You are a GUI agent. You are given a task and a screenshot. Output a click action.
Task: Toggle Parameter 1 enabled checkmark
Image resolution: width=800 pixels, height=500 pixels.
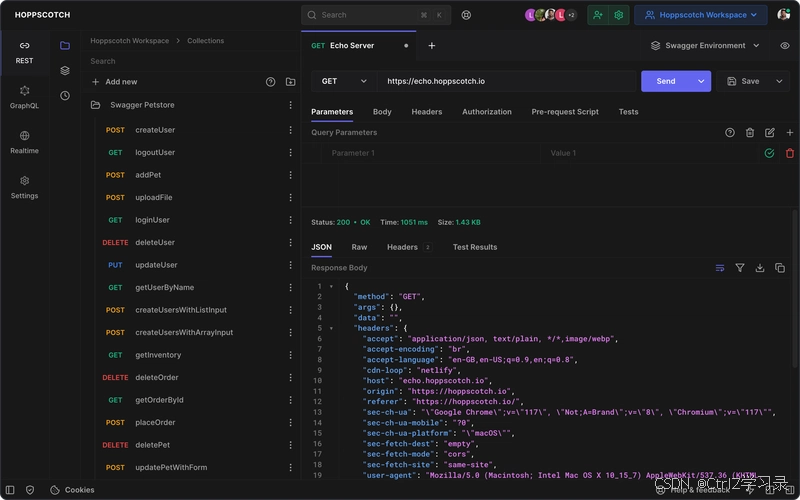click(x=769, y=153)
